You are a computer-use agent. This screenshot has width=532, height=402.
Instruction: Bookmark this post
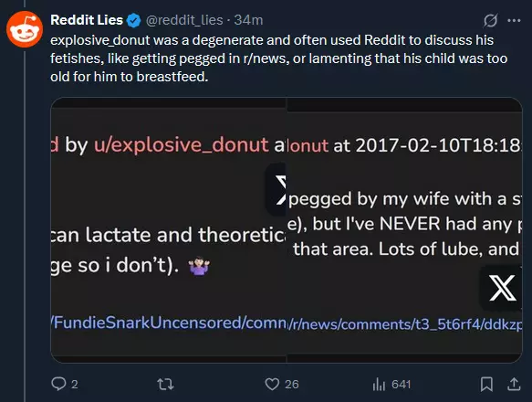tap(486, 385)
